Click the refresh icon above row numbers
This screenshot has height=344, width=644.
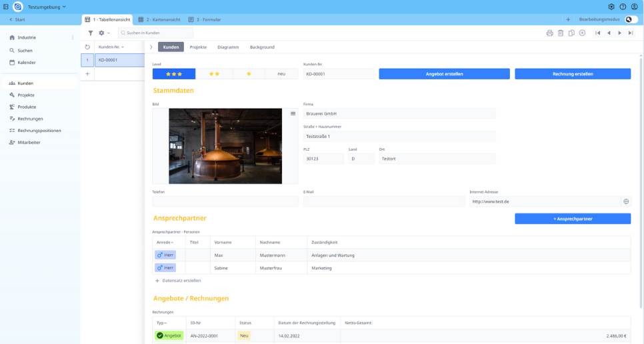pyautogui.click(x=87, y=47)
